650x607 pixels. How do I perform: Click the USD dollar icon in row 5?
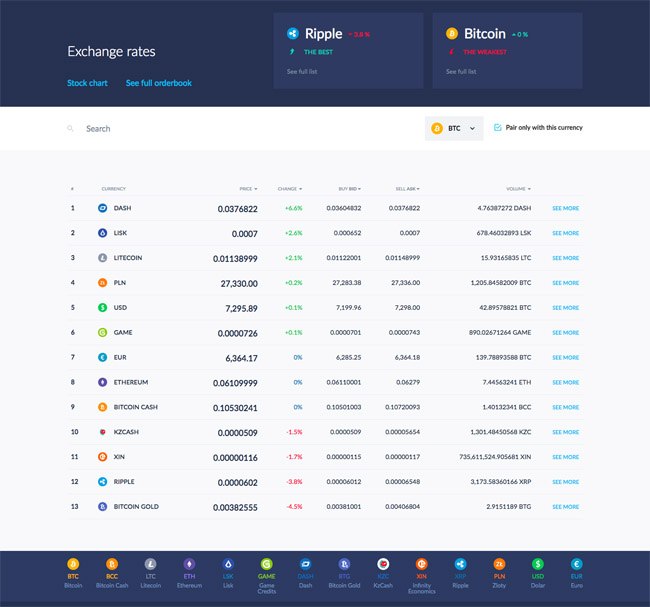102,308
